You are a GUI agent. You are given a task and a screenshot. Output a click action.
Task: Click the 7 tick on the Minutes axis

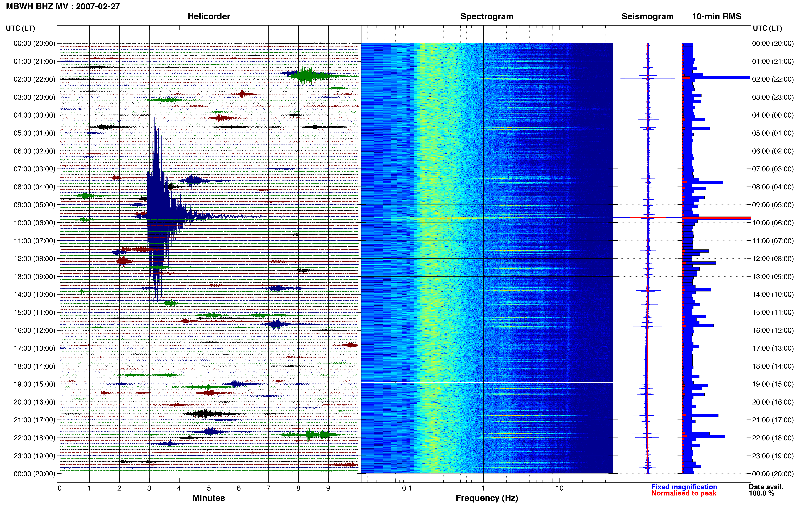tap(269, 488)
